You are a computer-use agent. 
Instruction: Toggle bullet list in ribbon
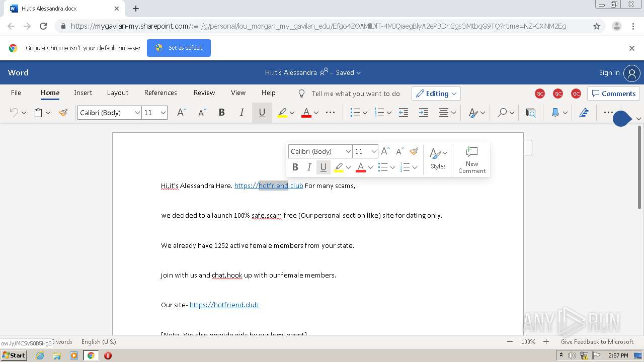coord(355,113)
